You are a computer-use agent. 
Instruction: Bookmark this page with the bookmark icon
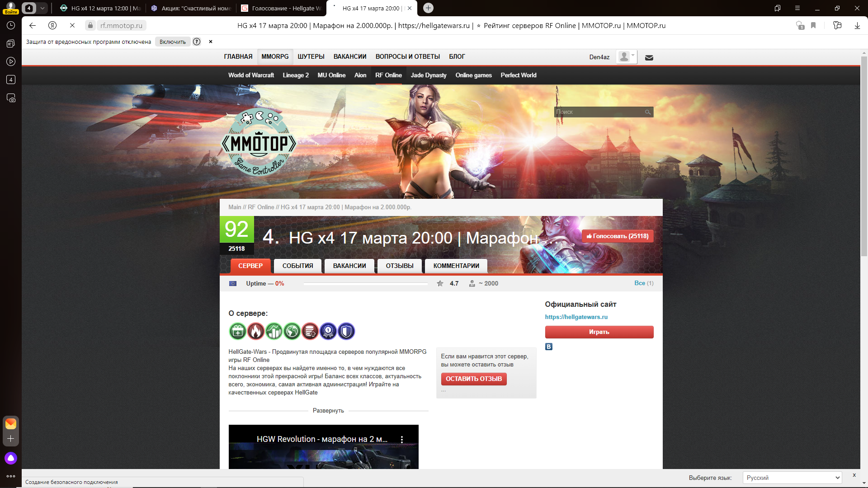[x=813, y=26]
